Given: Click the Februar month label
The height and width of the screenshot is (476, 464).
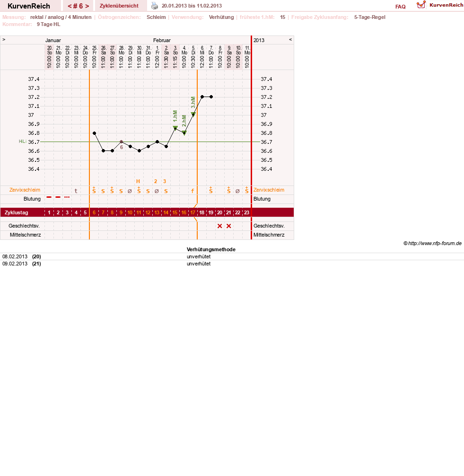Looking at the screenshot, I should coord(162,40).
